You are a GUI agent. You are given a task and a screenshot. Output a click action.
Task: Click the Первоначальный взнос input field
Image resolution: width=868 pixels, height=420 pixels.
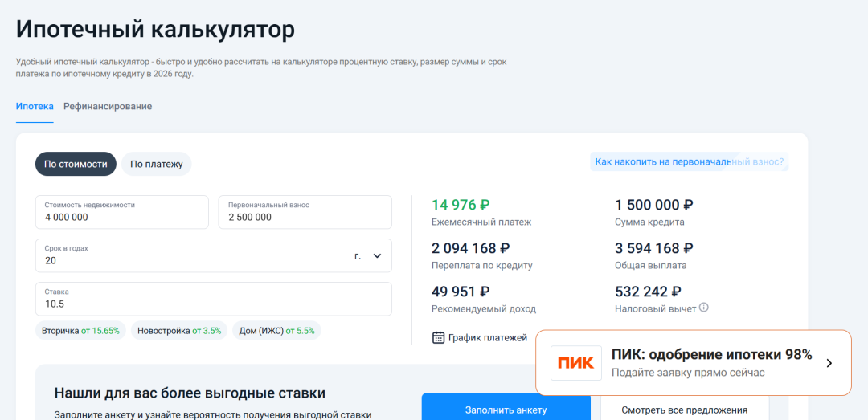pos(305,212)
